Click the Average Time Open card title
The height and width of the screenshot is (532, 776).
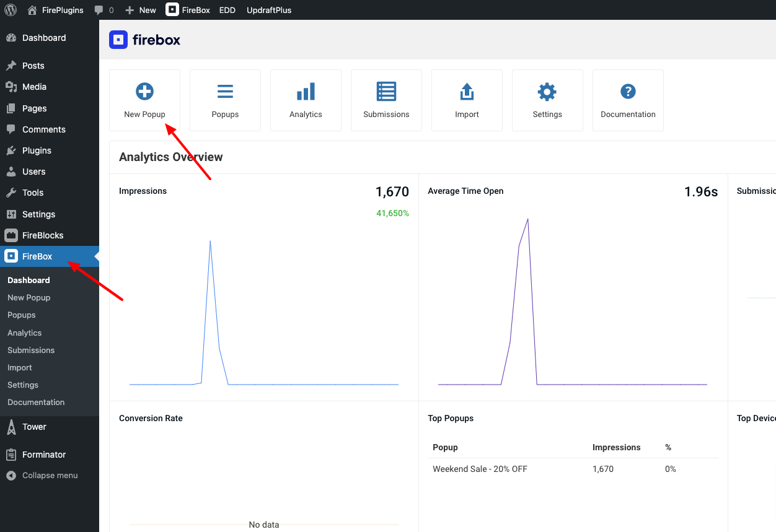(x=465, y=191)
